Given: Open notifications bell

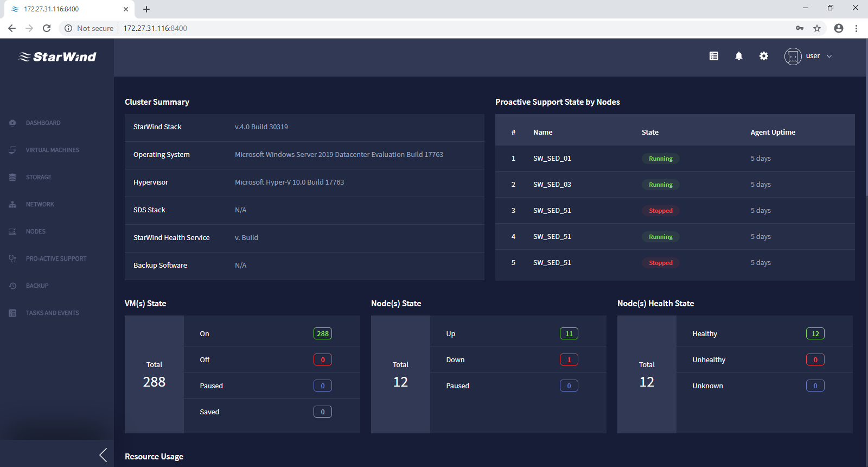Looking at the screenshot, I should point(739,56).
